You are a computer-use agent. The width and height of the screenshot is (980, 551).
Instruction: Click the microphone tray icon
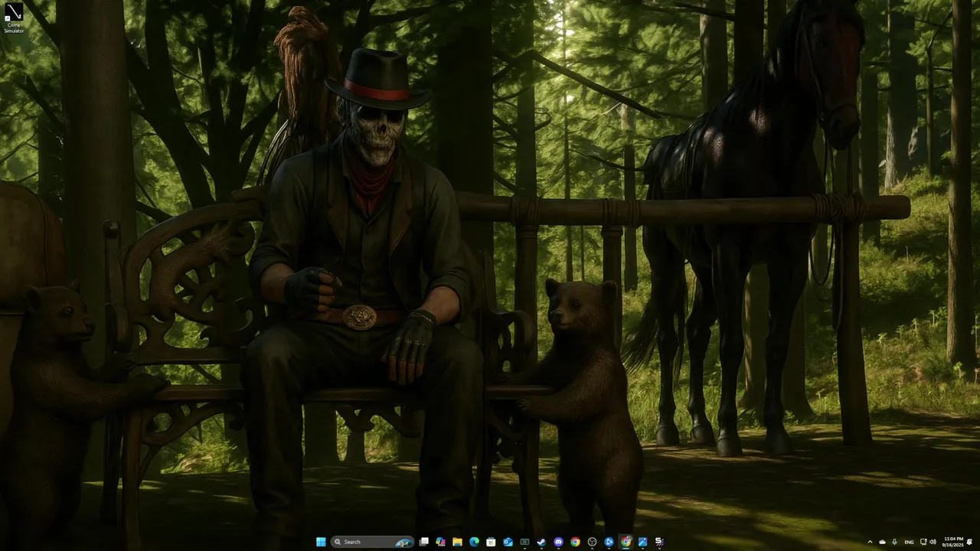894,542
